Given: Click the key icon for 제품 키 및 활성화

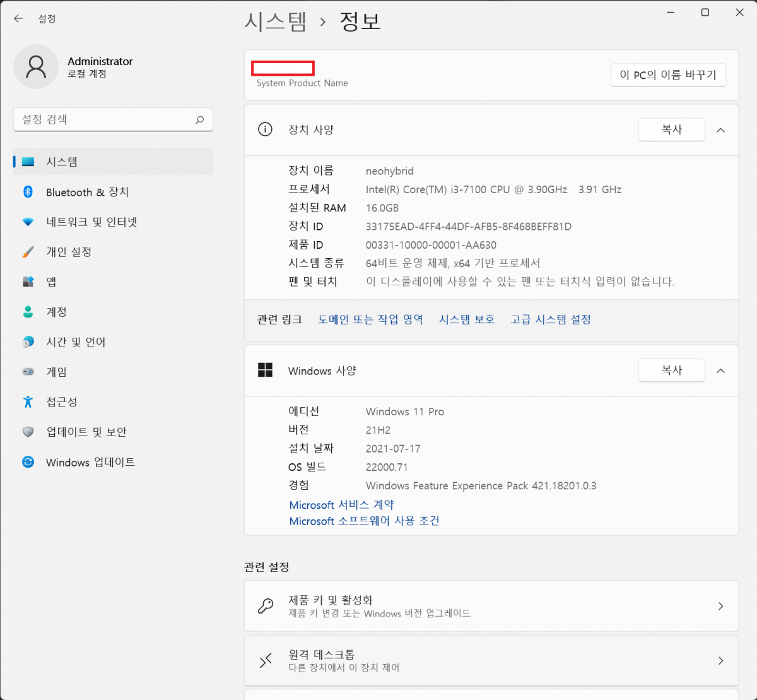Looking at the screenshot, I should [266, 606].
